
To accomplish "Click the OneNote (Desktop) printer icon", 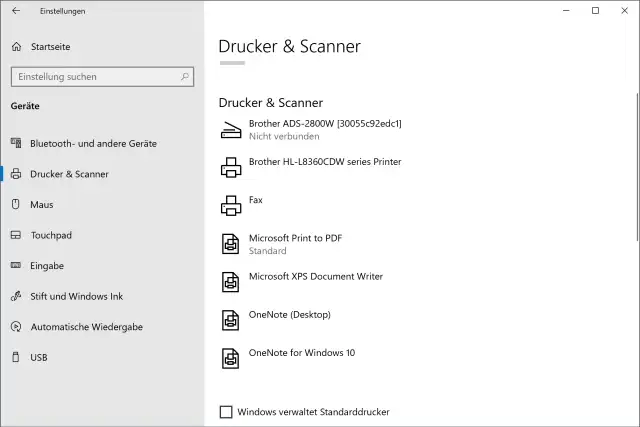I will 231,319.
